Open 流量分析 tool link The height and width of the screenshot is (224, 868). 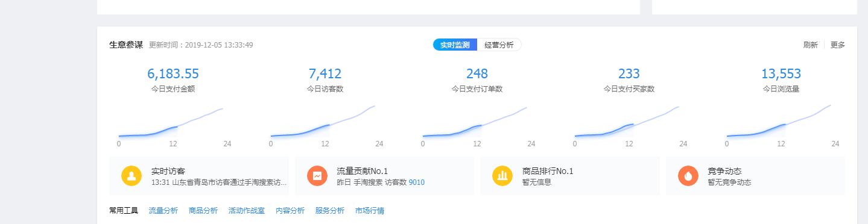coord(163,211)
